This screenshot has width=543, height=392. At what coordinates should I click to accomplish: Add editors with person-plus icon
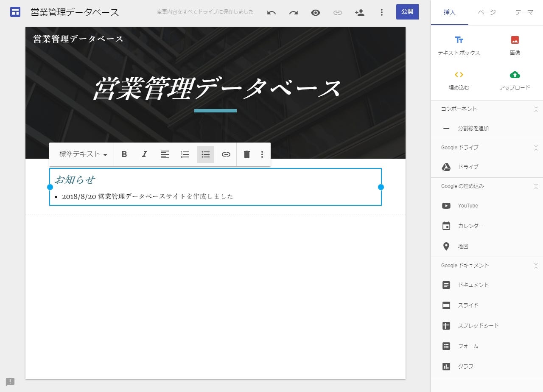tap(360, 12)
